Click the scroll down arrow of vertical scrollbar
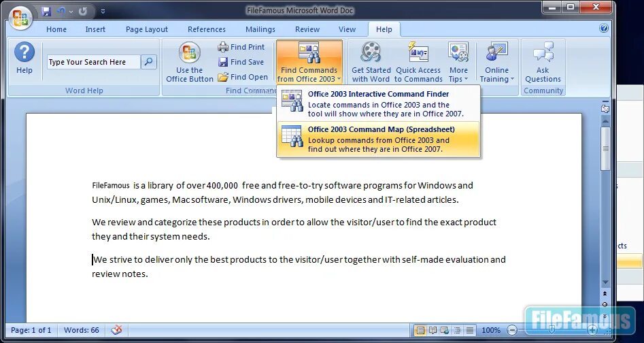The image size is (644, 343). tap(605, 282)
